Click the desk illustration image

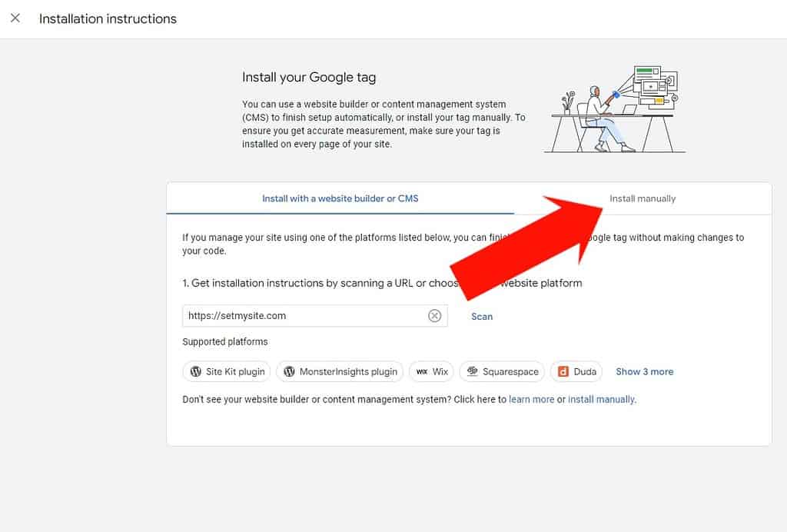615,109
